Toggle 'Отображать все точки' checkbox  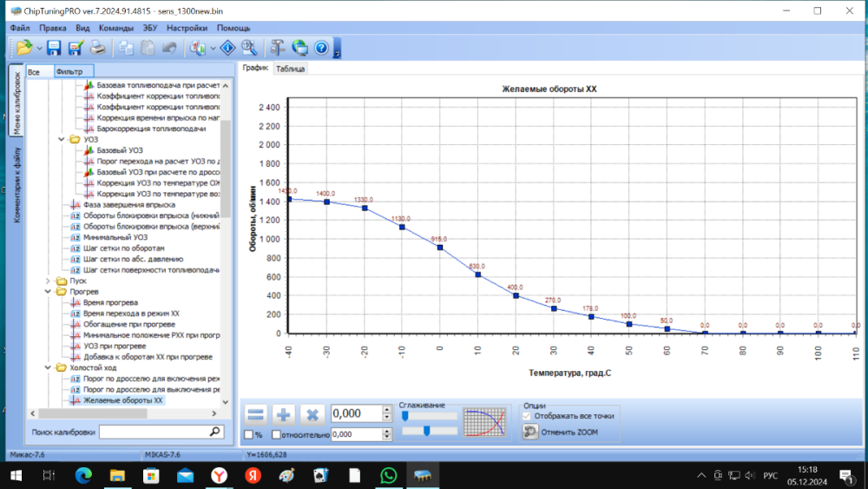point(527,416)
